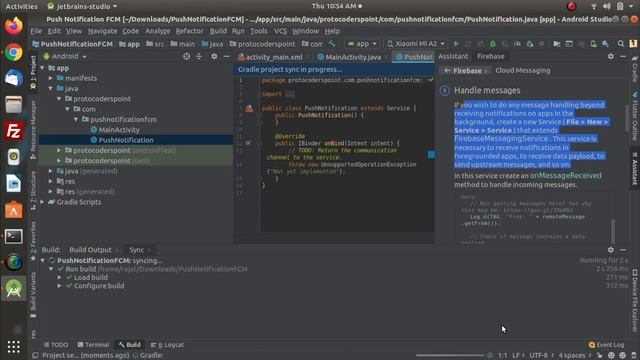Open the File menu
The image size is (640, 360).
click(x=36, y=31)
